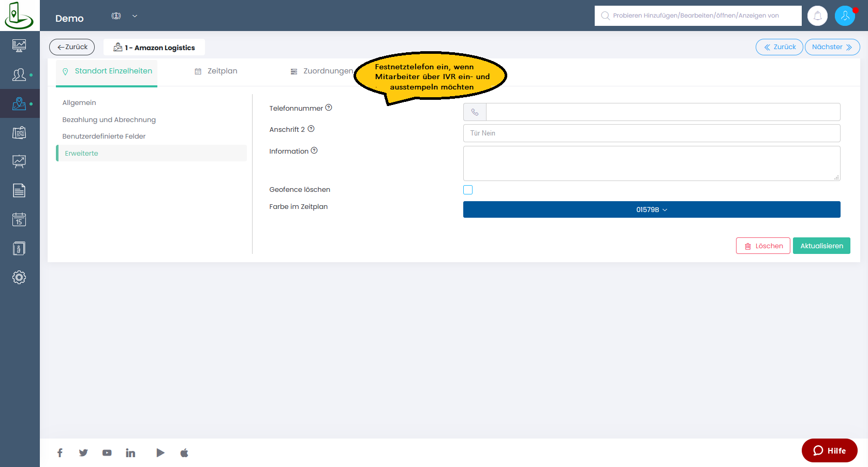Click the Aktualisieren button
This screenshot has width=868, height=467.
(821, 246)
